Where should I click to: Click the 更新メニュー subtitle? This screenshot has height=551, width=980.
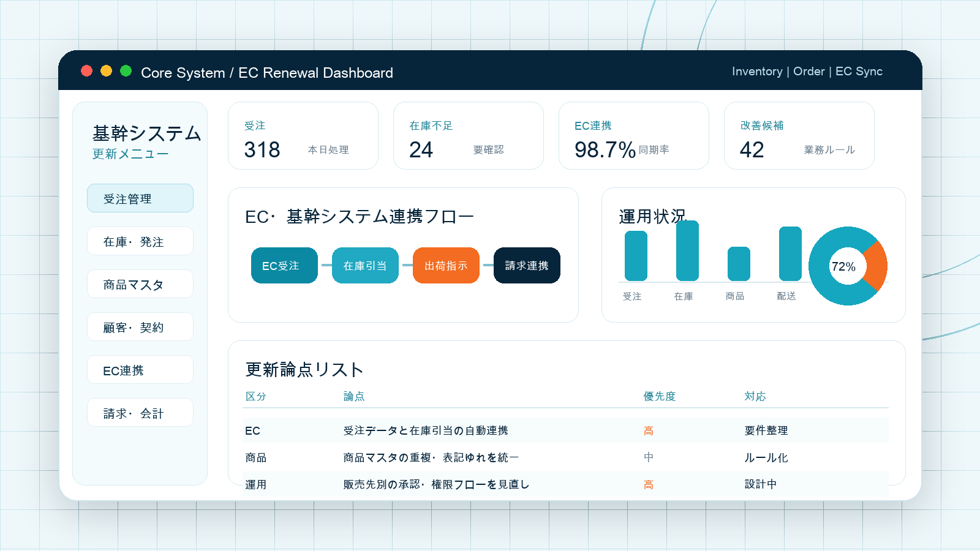coord(130,154)
